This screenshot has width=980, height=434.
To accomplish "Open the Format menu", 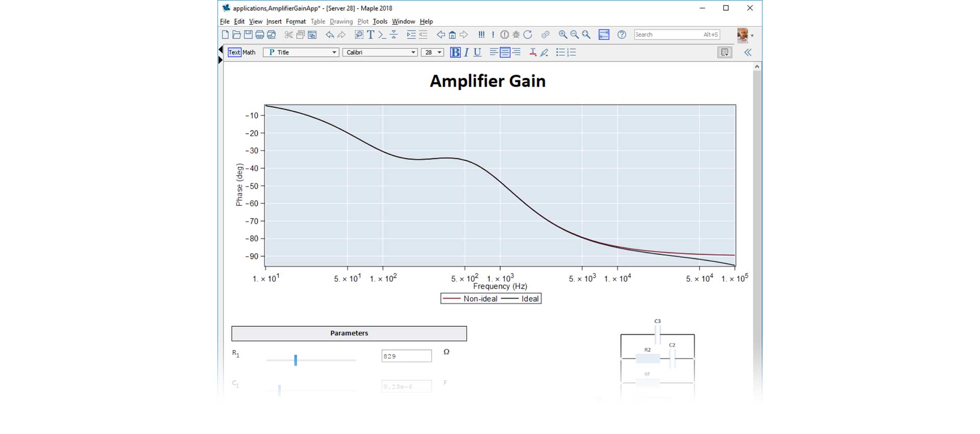I will pos(296,21).
